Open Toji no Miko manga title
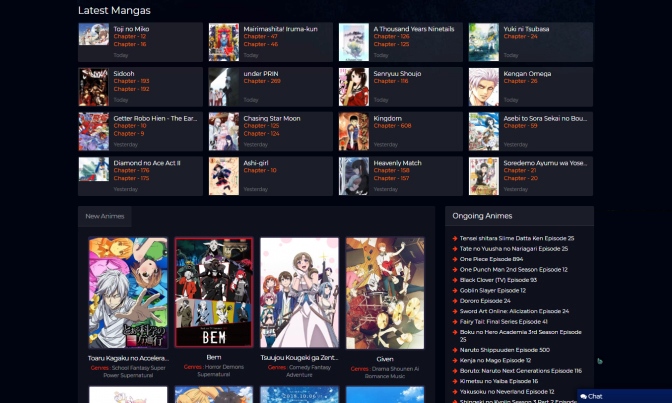 coord(131,29)
